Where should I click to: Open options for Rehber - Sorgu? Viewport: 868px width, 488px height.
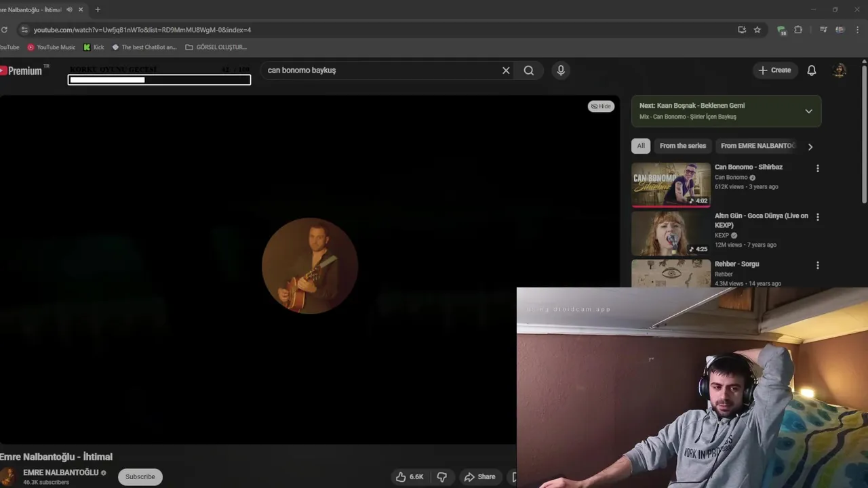click(817, 266)
